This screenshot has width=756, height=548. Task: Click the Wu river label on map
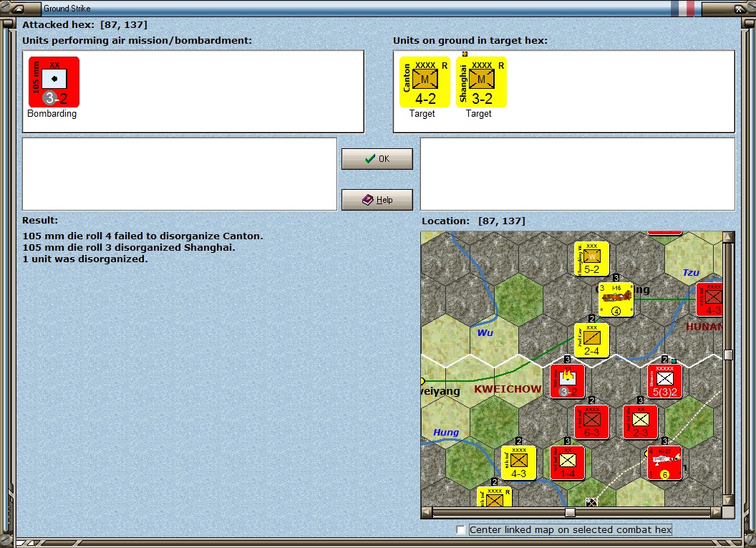485,333
